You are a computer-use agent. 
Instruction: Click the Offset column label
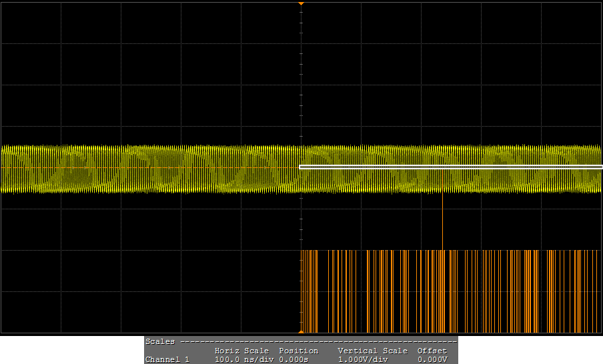[432, 351]
